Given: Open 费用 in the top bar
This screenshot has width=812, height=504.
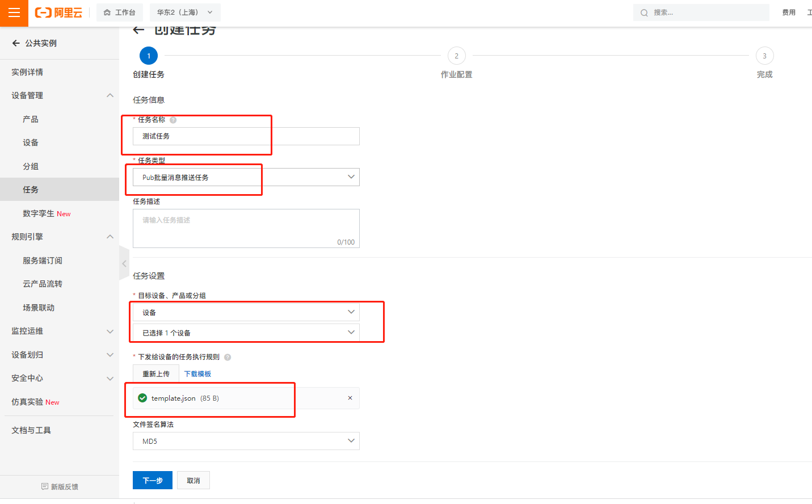Looking at the screenshot, I should click(x=789, y=12).
